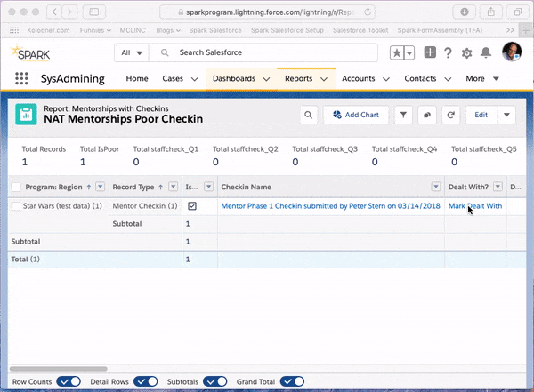Open the Funnies bookmarks folder
534x392 pixels.
point(95,30)
